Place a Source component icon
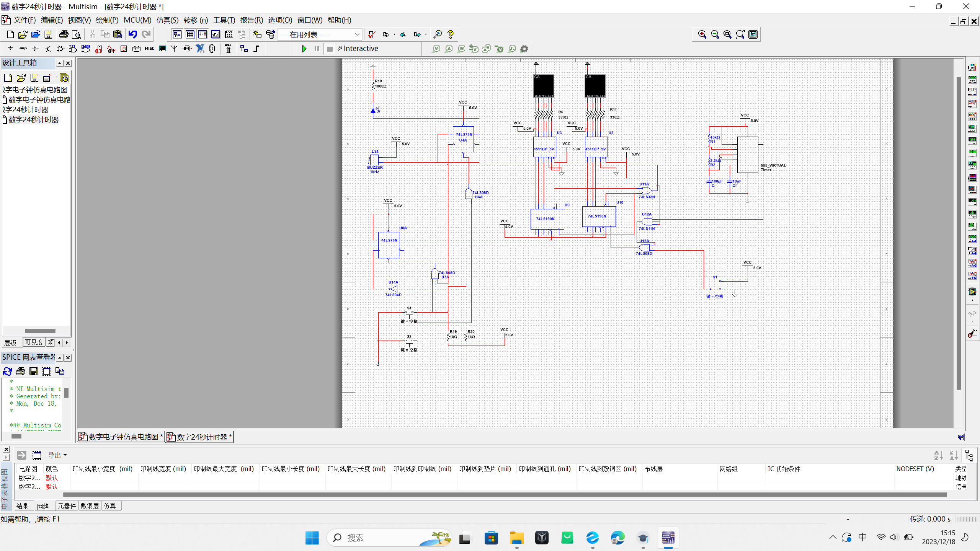The width and height of the screenshot is (980, 551). point(10,49)
